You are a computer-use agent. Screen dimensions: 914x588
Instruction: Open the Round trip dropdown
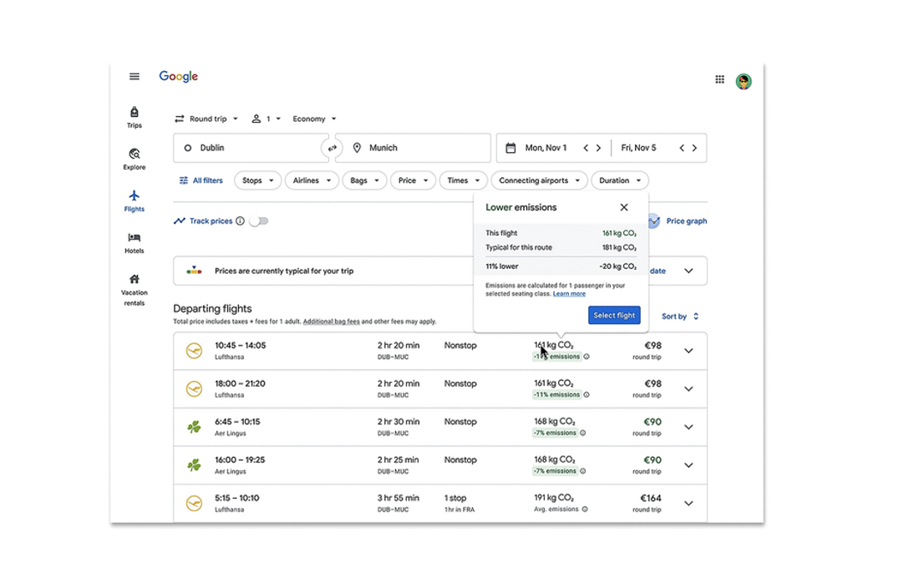(x=206, y=119)
